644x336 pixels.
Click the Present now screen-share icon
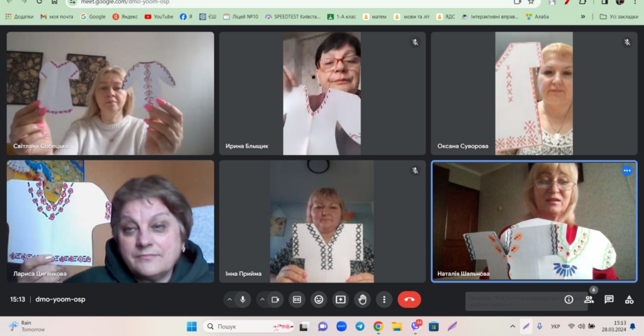pyautogui.click(x=340, y=300)
